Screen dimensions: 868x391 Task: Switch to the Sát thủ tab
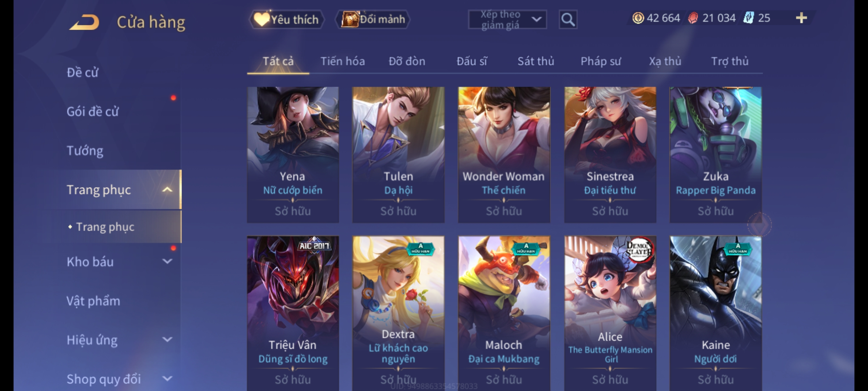pyautogui.click(x=536, y=61)
